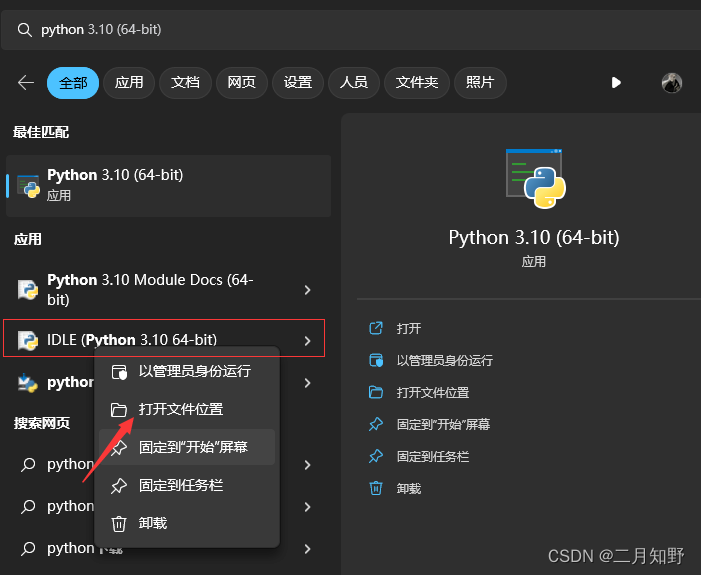Click the large Python app icon in preview pane

(535, 178)
